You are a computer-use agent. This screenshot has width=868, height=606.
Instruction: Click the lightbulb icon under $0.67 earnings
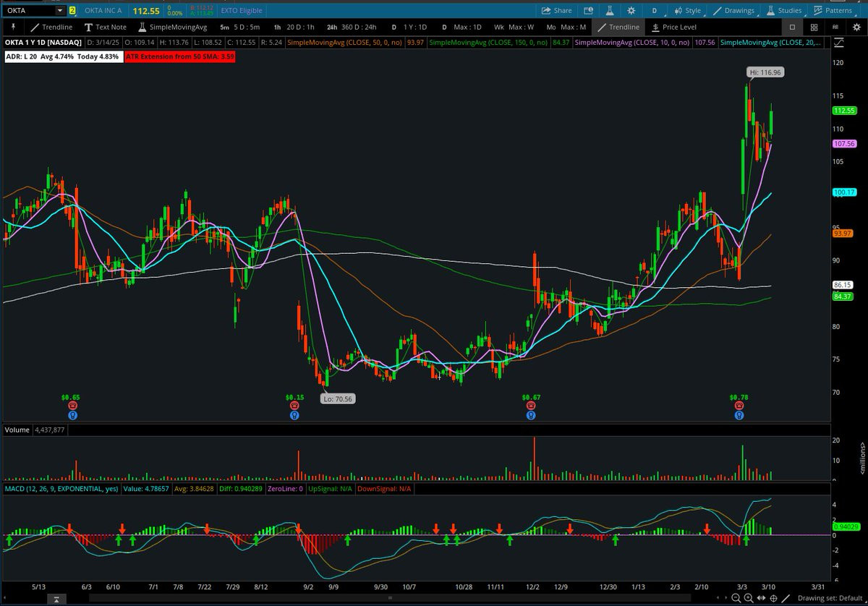point(532,416)
